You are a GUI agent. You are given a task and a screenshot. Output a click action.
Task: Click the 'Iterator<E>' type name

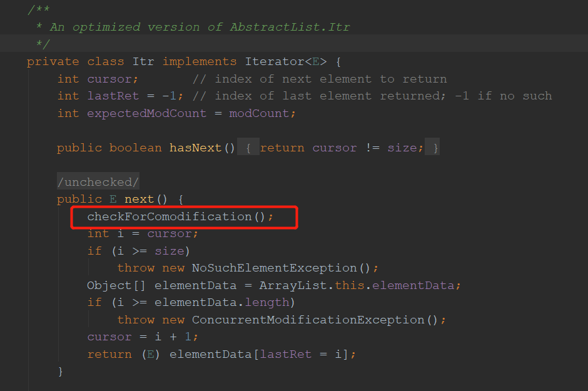click(x=285, y=61)
